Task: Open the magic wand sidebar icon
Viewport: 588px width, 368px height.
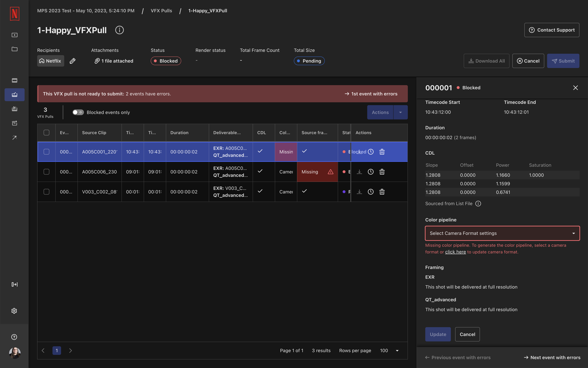Action: pyautogui.click(x=14, y=138)
